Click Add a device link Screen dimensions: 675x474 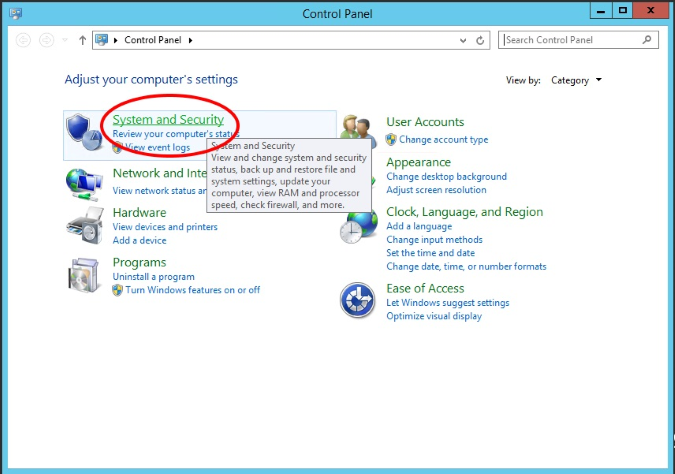139,240
